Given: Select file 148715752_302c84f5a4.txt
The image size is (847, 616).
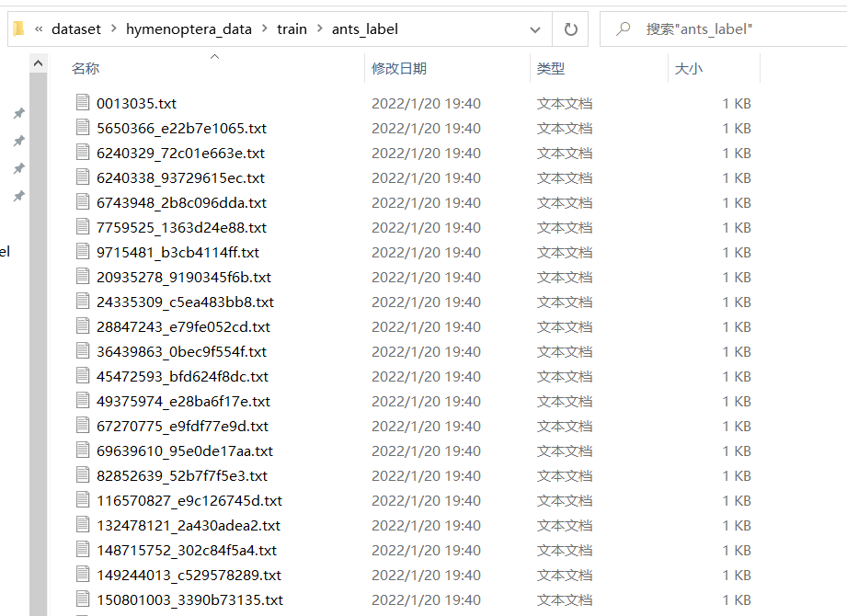Looking at the screenshot, I should point(187,551).
